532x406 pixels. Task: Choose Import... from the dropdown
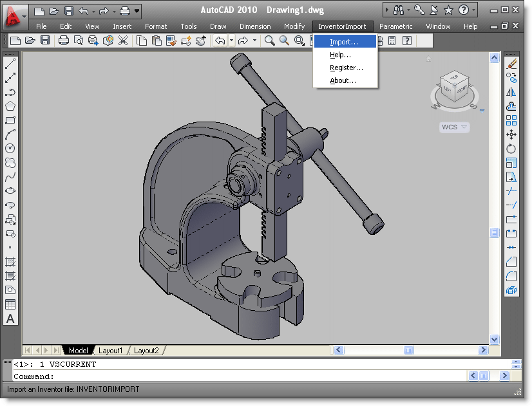[345, 42]
